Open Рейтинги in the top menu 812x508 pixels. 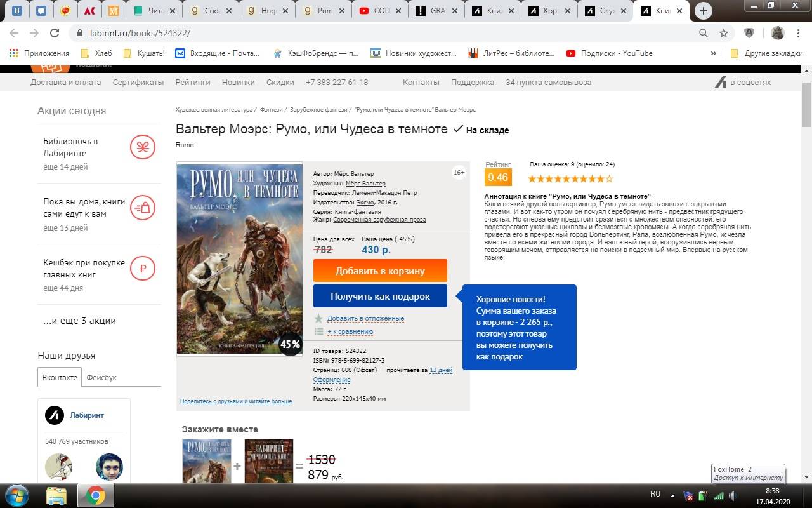coord(193,83)
